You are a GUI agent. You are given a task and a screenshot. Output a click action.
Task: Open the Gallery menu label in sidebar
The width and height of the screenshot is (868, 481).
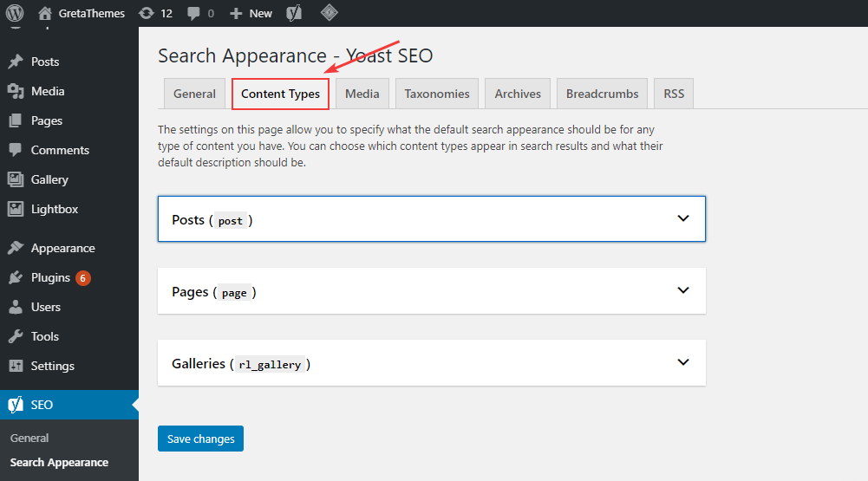49,180
